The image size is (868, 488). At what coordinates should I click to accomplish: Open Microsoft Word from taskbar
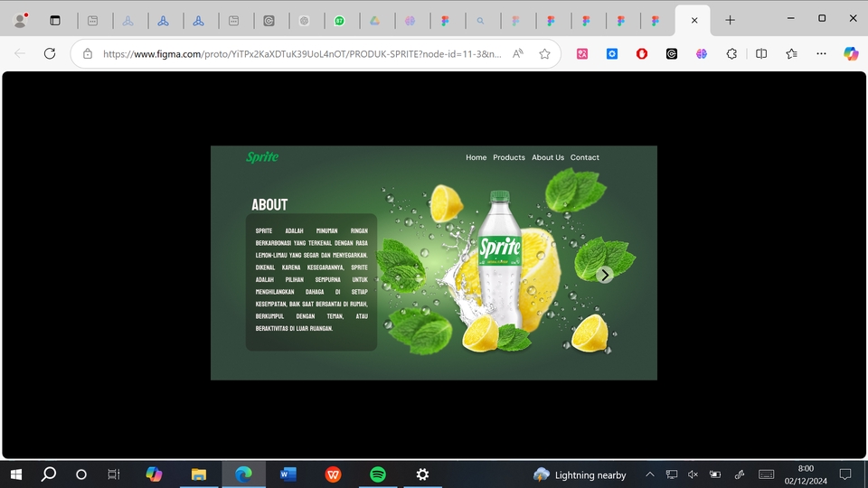(x=288, y=474)
